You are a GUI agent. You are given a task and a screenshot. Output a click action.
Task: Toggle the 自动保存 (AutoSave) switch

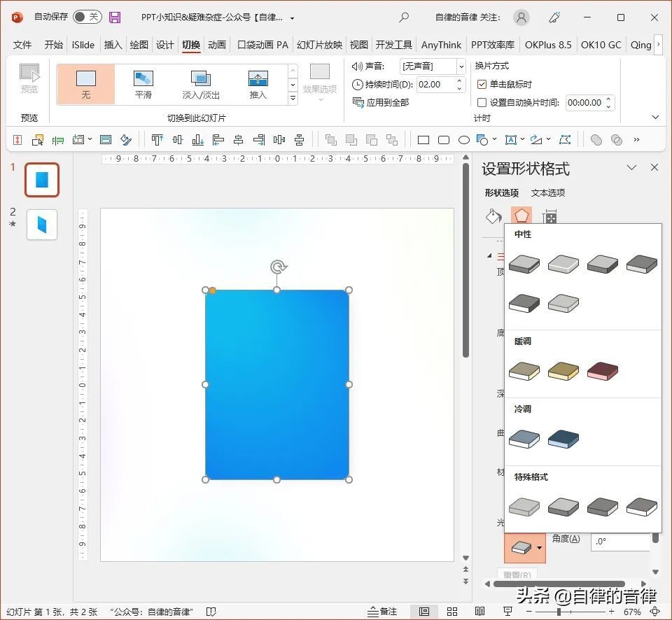pyautogui.click(x=87, y=17)
